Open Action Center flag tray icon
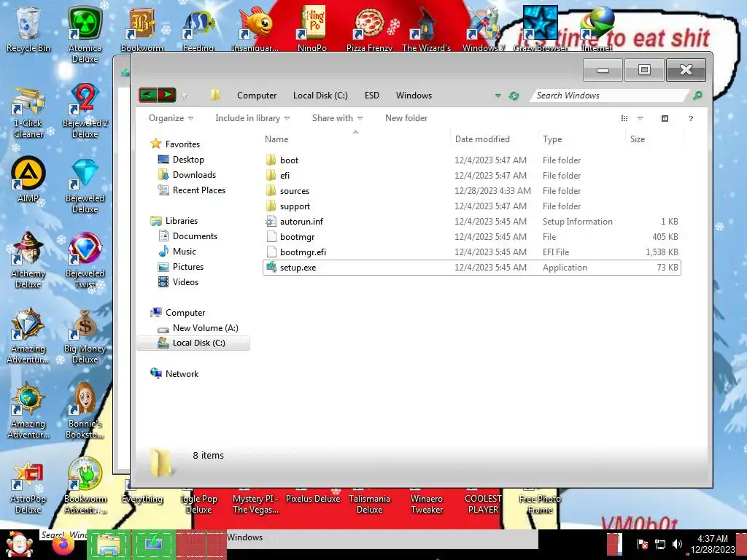 642,544
